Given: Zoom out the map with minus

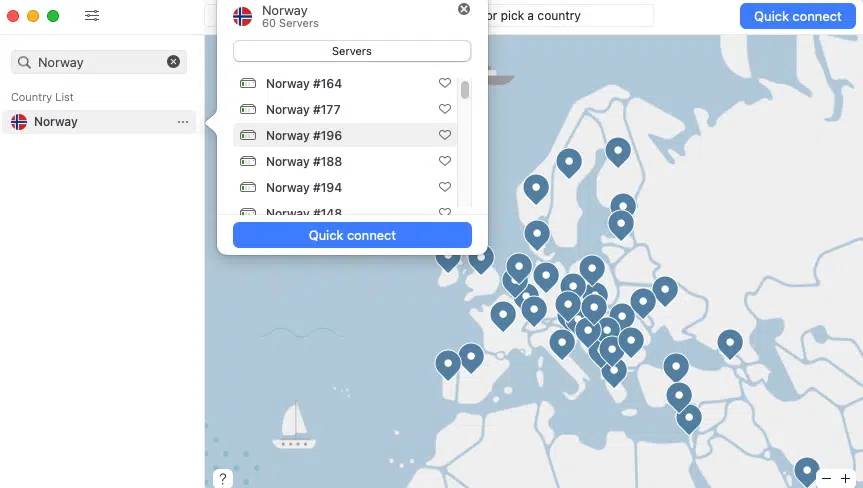Looking at the screenshot, I should coord(826,479).
